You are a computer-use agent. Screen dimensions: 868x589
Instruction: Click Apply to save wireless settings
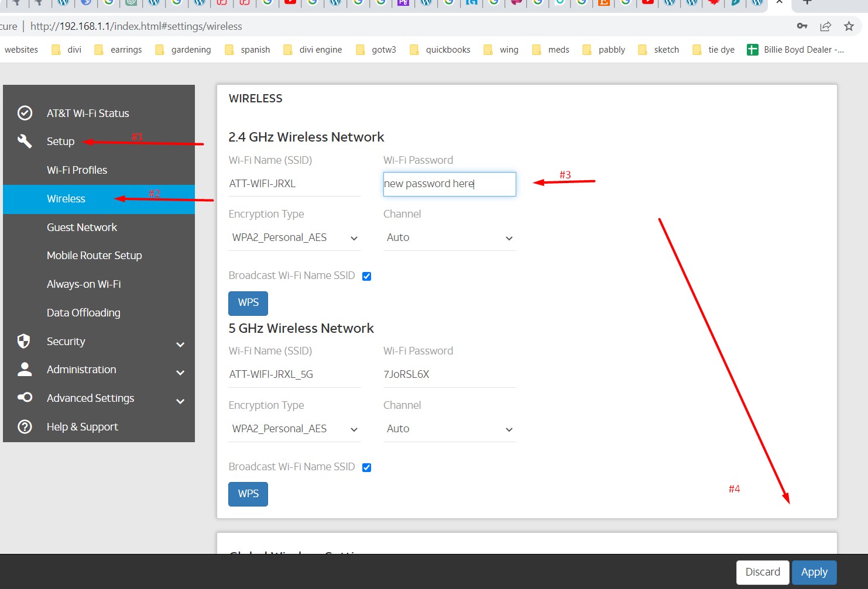point(814,572)
